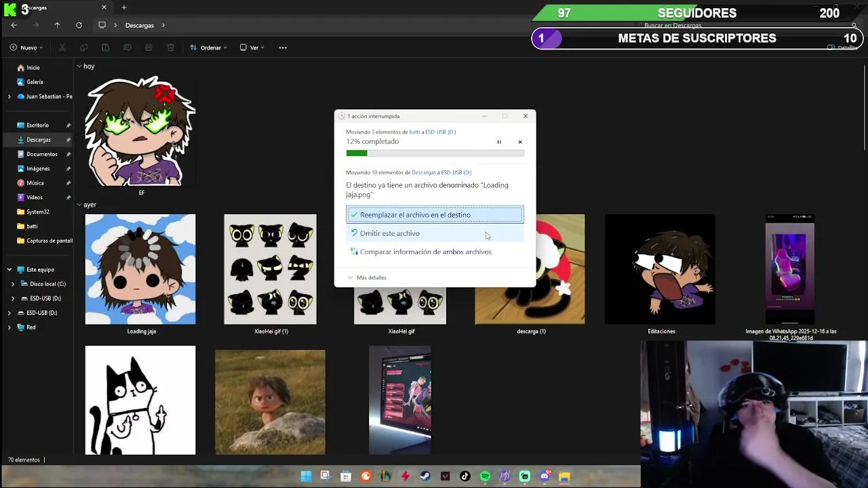
Task: Open Microsoft Store from the taskbar
Action: coord(346,476)
